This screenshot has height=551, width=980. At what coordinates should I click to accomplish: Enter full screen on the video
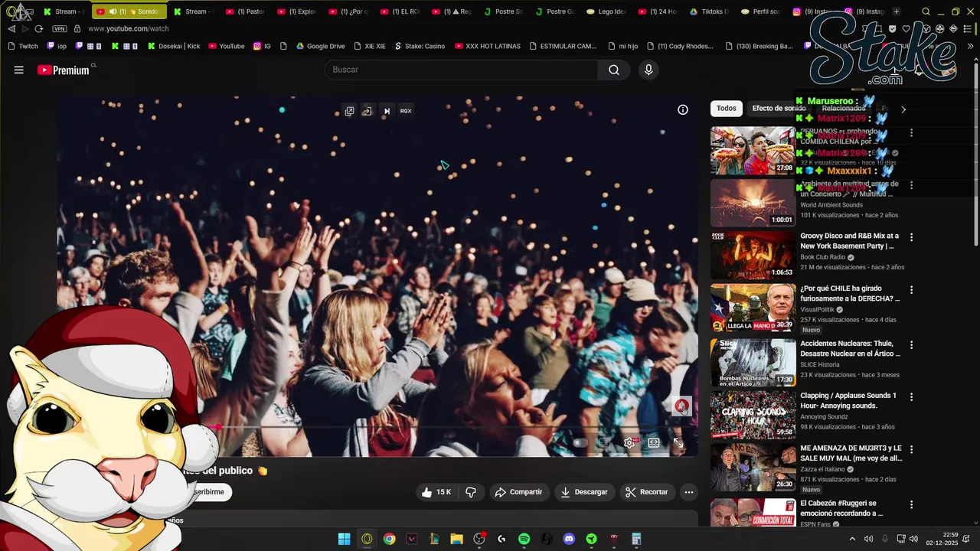678,442
